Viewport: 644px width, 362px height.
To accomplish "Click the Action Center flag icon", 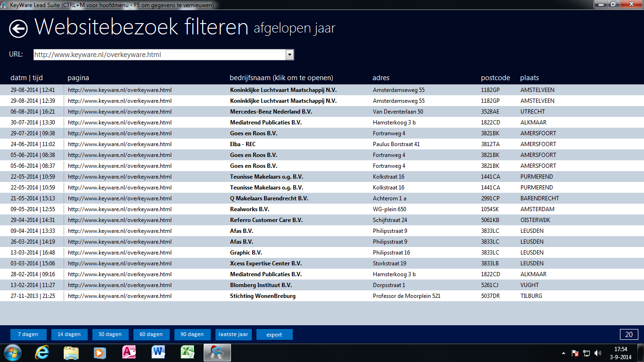I will (575, 353).
